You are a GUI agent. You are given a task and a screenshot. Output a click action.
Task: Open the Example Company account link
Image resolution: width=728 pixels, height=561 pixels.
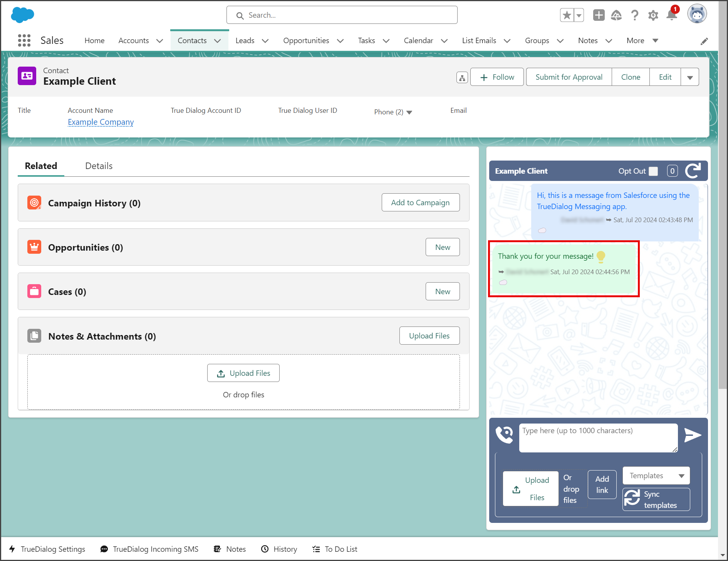pyautogui.click(x=101, y=122)
